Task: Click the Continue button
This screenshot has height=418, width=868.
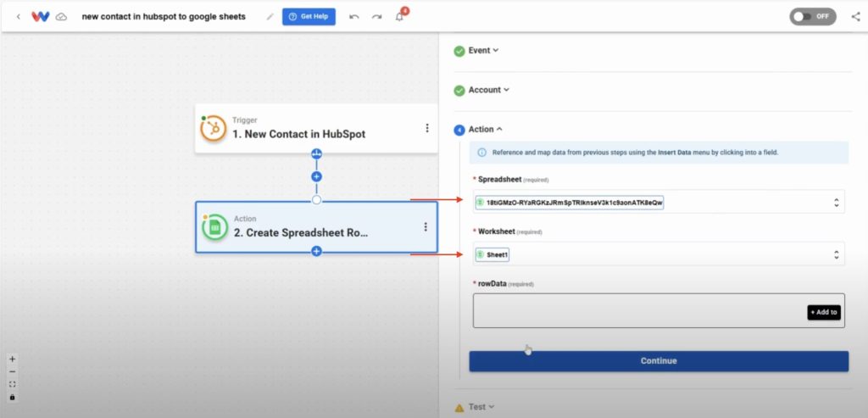Action: click(x=659, y=361)
